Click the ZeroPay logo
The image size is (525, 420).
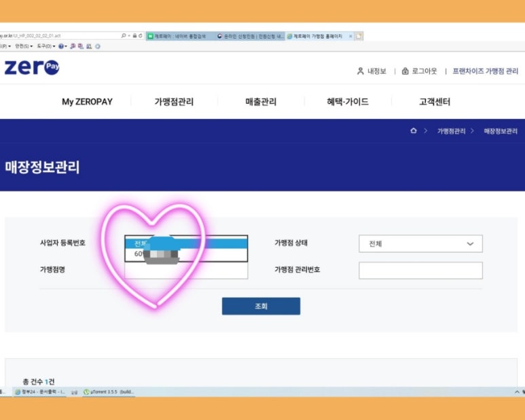32,67
